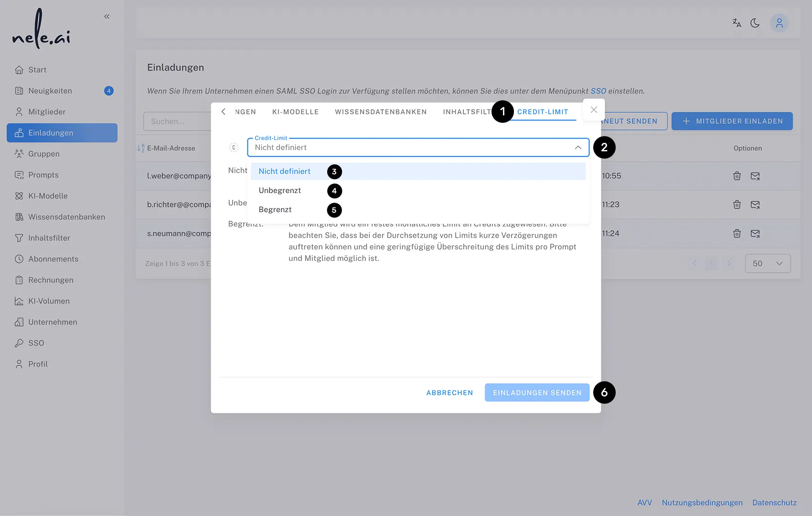812x516 pixels.
Task: Click the Suchen search field
Action: 177,121
